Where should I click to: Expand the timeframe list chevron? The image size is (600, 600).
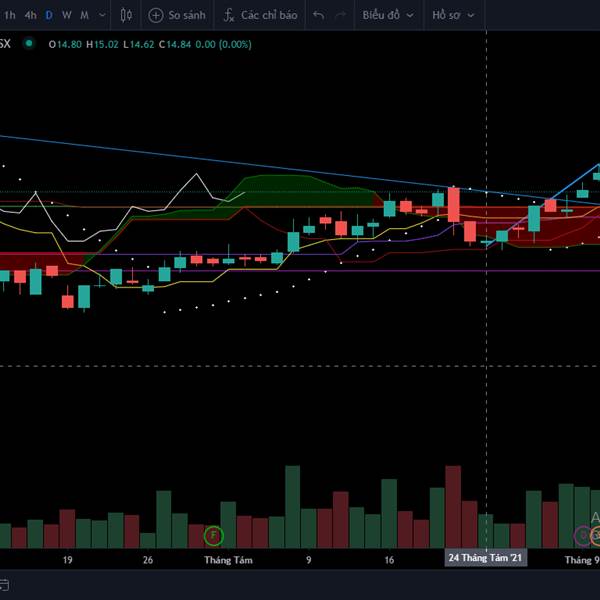pyautogui.click(x=102, y=15)
